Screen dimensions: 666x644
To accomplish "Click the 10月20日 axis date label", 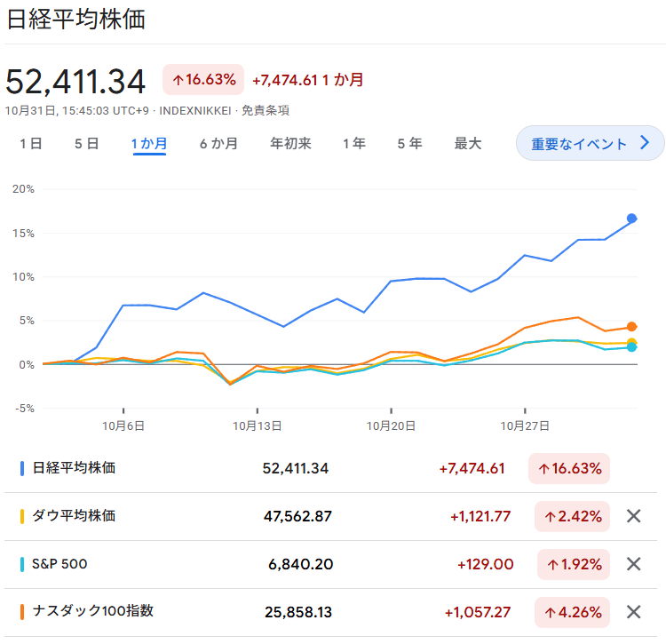I will pos(391,425).
